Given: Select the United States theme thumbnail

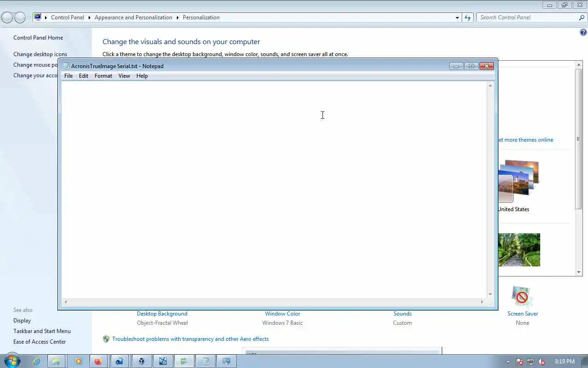Looking at the screenshot, I should click(518, 181).
